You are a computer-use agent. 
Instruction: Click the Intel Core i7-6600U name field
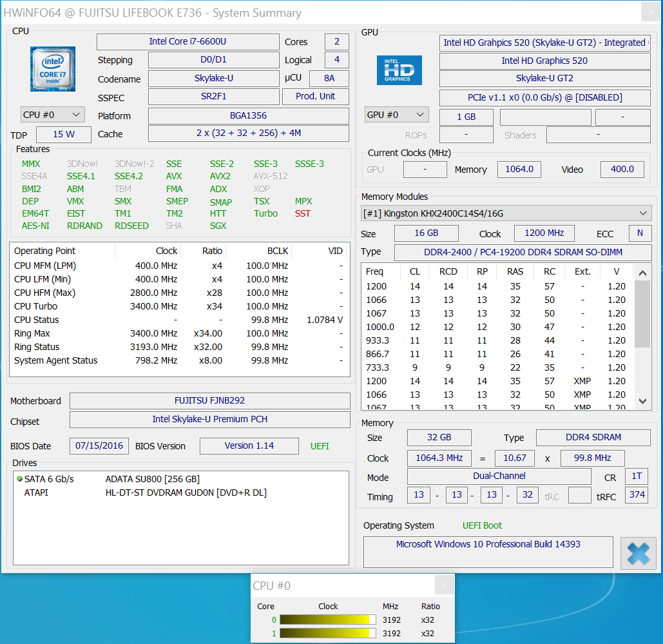tap(187, 41)
